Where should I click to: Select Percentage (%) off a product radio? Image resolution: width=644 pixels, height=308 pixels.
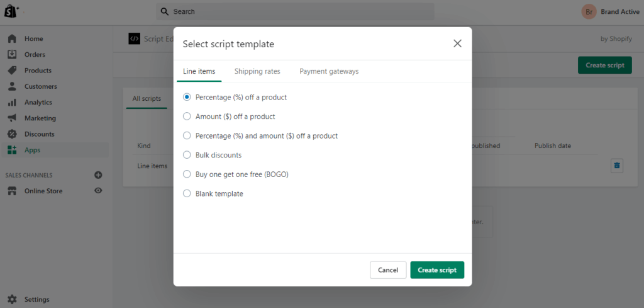pyautogui.click(x=187, y=98)
